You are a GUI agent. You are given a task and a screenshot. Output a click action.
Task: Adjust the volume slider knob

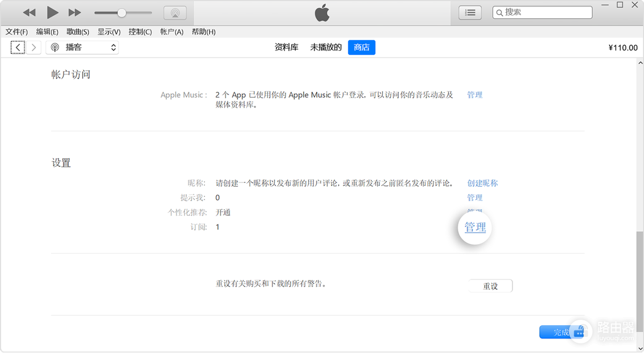122,12
